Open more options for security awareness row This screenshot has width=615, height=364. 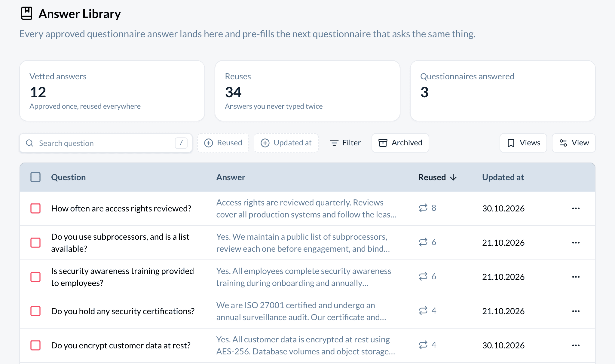(x=576, y=277)
